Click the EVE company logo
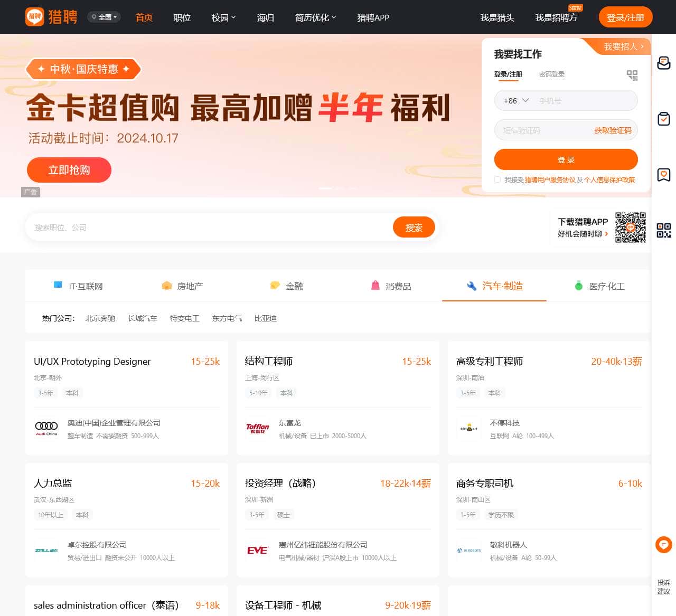Image resolution: width=676 pixels, height=616 pixels. pos(258,550)
